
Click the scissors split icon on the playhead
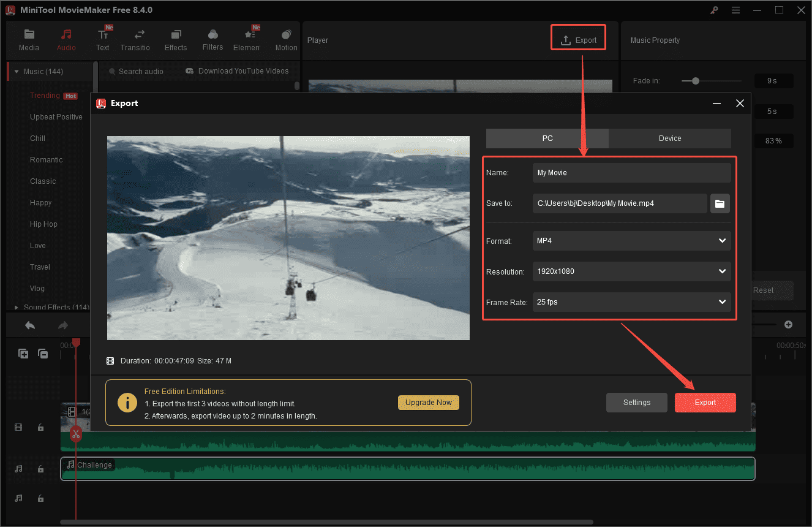pos(75,434)
